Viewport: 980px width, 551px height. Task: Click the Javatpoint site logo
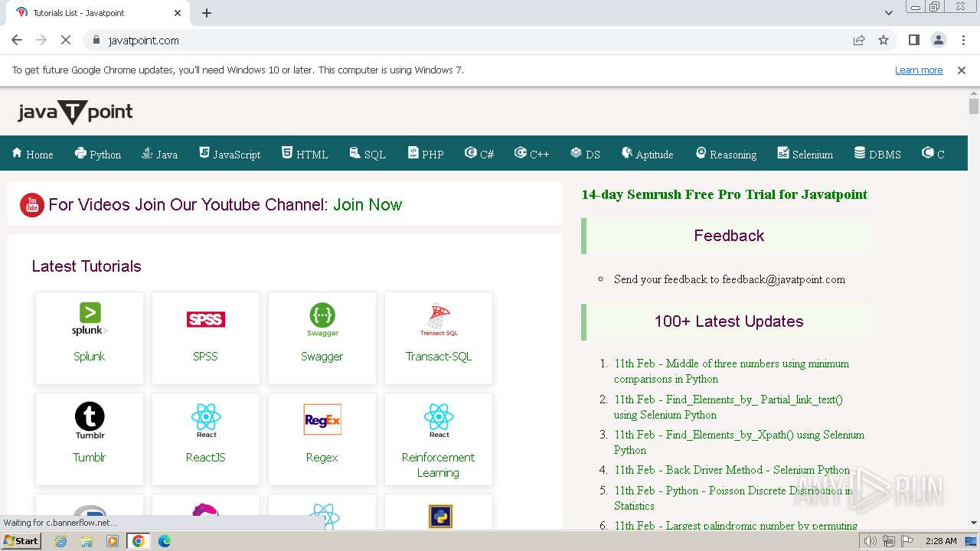coord(75,112)
